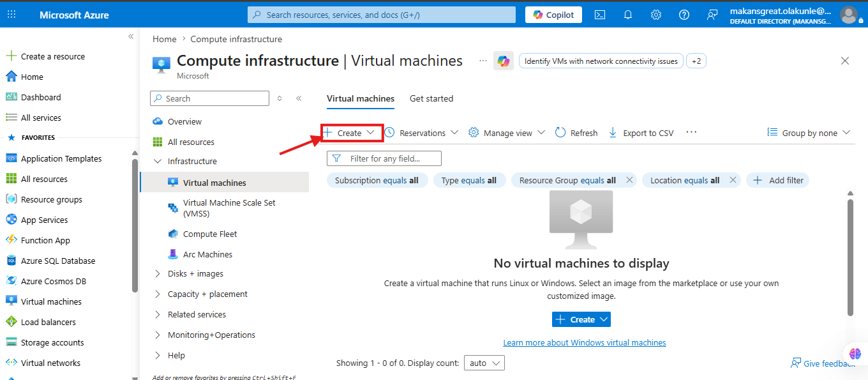Open the Display count auto dropdown
The image size is (868, 380).
click(x=484, y=363)
